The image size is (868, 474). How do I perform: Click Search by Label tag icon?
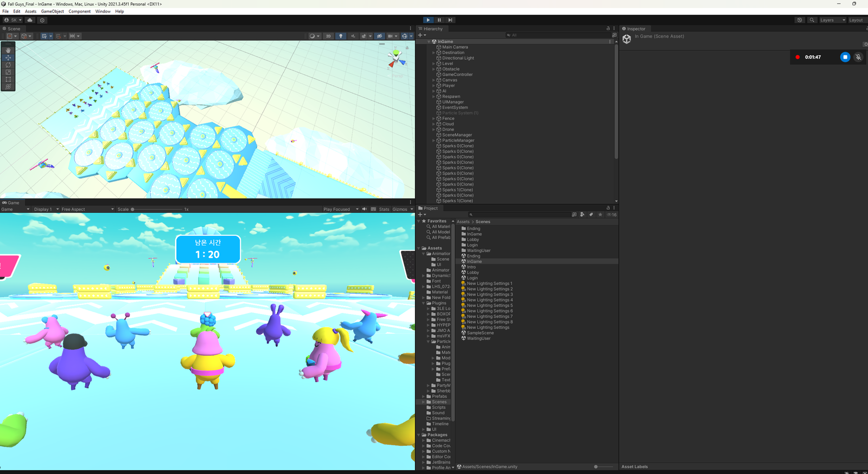591,215
